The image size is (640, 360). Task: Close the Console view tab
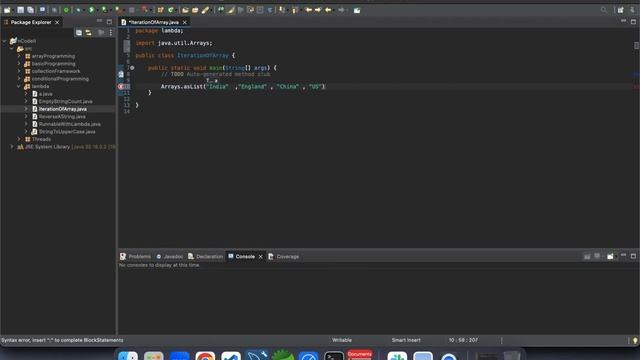coord(260,257)
